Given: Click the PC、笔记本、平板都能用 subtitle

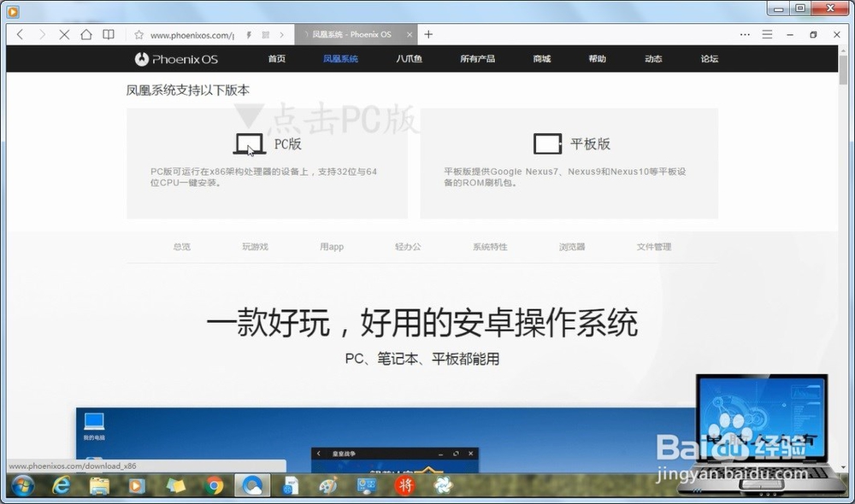Looking at the screenshot, I should point(422,359).
